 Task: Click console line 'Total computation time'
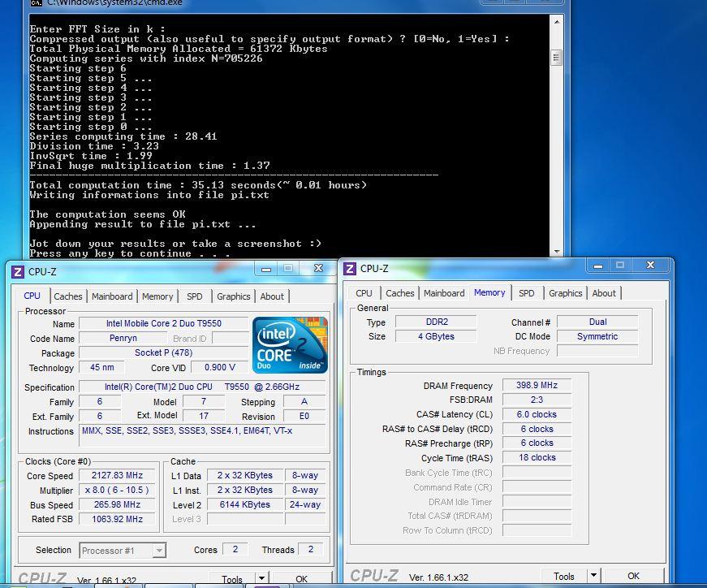198,185
